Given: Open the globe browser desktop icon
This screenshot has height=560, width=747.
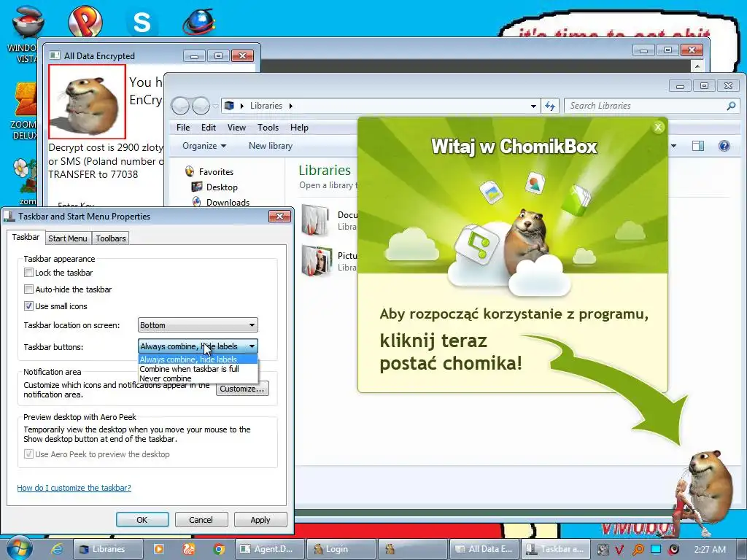Looking at the screenshot, I should pos(198,21).
